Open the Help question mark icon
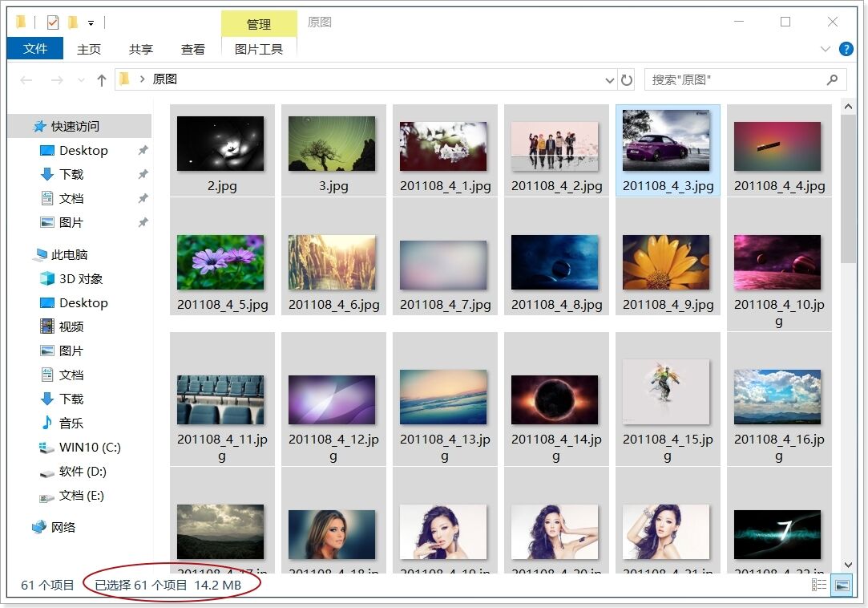The height and width of the screenshot is (608, 868). click(846, 49)
